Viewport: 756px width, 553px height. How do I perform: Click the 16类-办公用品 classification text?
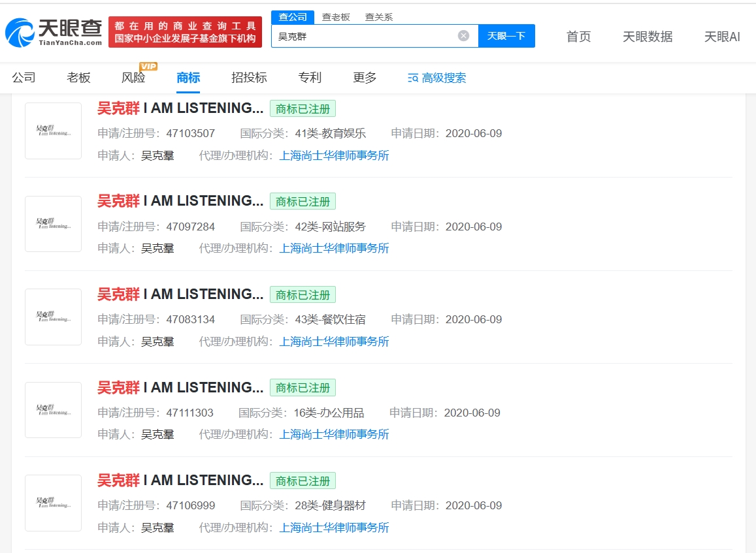point(329,413)
